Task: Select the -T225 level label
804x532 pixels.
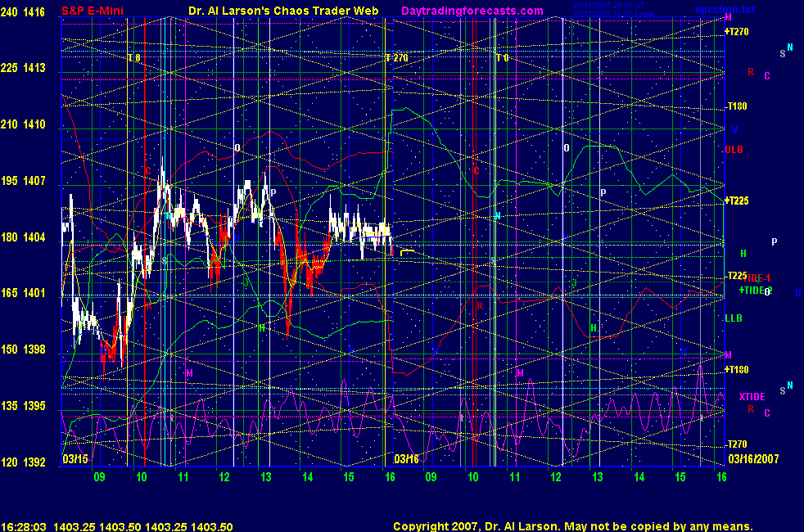Action: pos(736,276)
